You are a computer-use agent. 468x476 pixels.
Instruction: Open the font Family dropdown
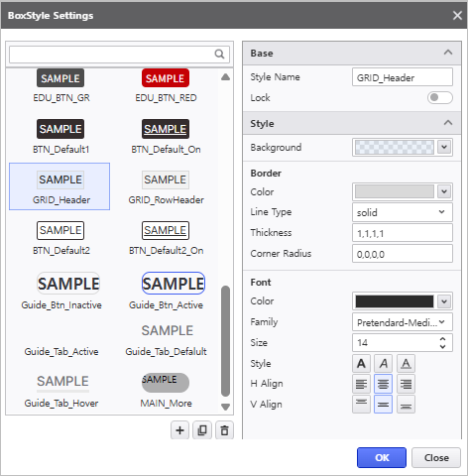[x=403, y=322]
